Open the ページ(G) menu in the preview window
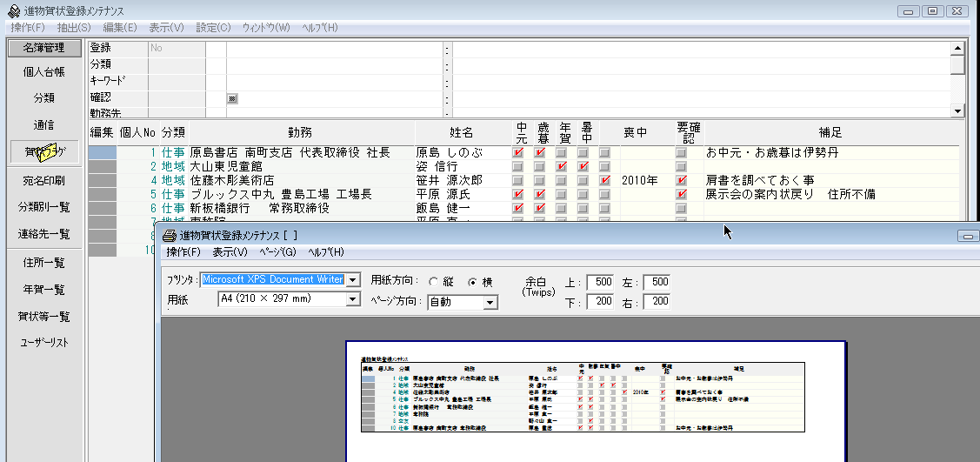Viewport: 980px width, 462px height. coord(278,252)
